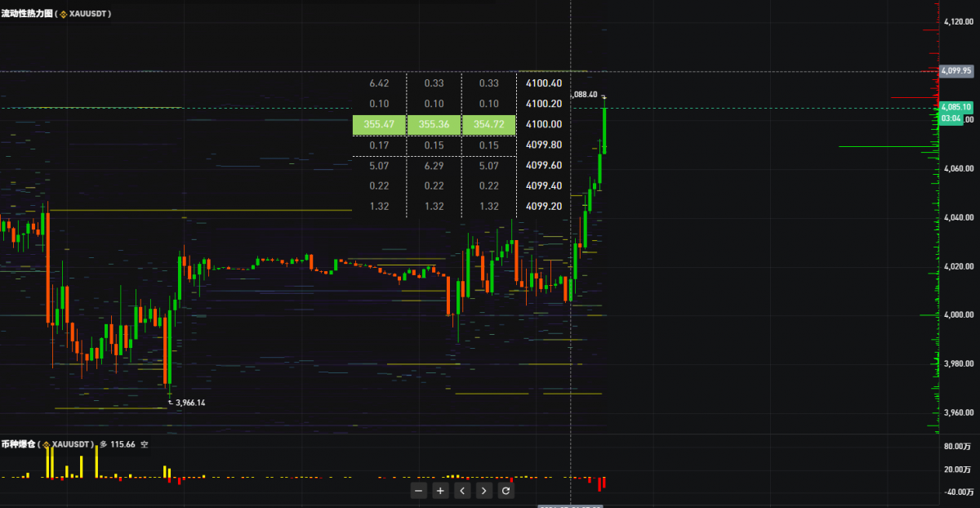The width and height of the screenshot is (980, 508).
Task: Click the 3,966.14 low price marker
Action: click(x=189, y=403)
